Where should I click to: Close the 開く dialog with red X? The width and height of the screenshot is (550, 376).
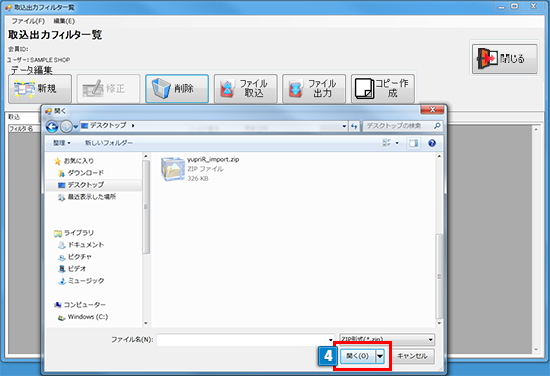coord(432,110)
